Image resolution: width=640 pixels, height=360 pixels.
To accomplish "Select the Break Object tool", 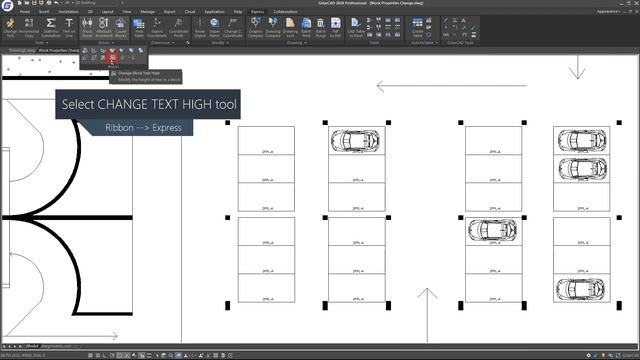I will point(200,28).
